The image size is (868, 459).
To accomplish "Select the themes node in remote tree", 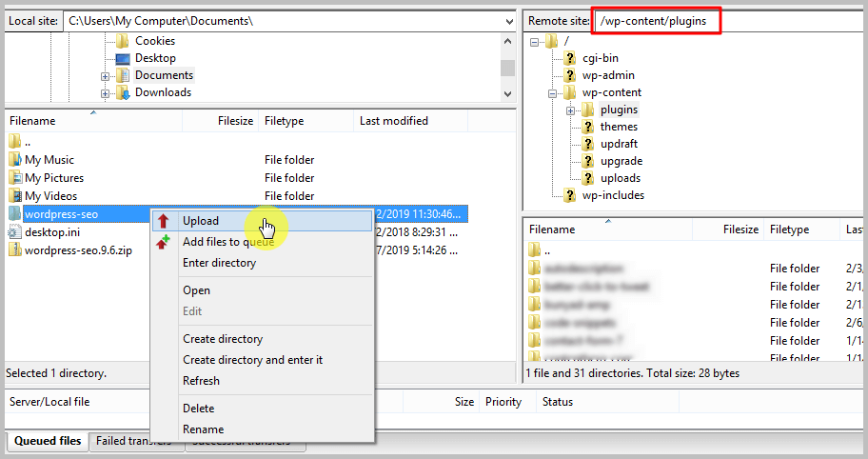I will pos(619,127).
